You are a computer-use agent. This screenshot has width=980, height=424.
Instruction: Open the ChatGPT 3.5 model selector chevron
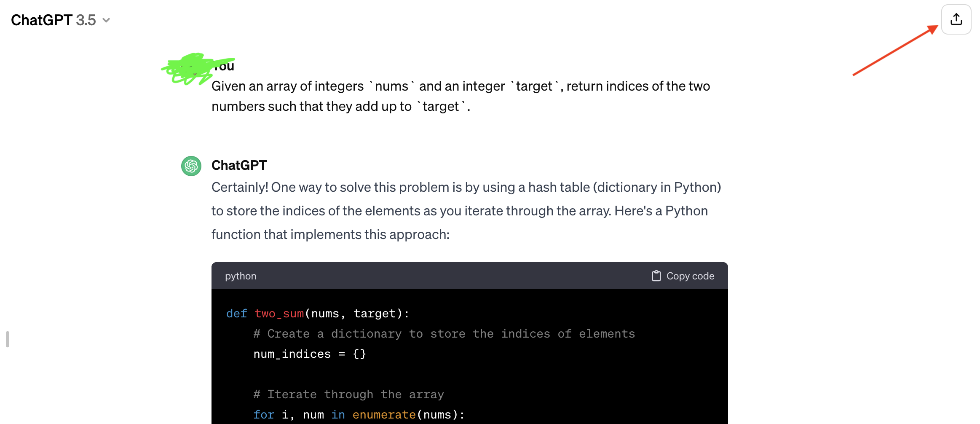pos(106,20)
